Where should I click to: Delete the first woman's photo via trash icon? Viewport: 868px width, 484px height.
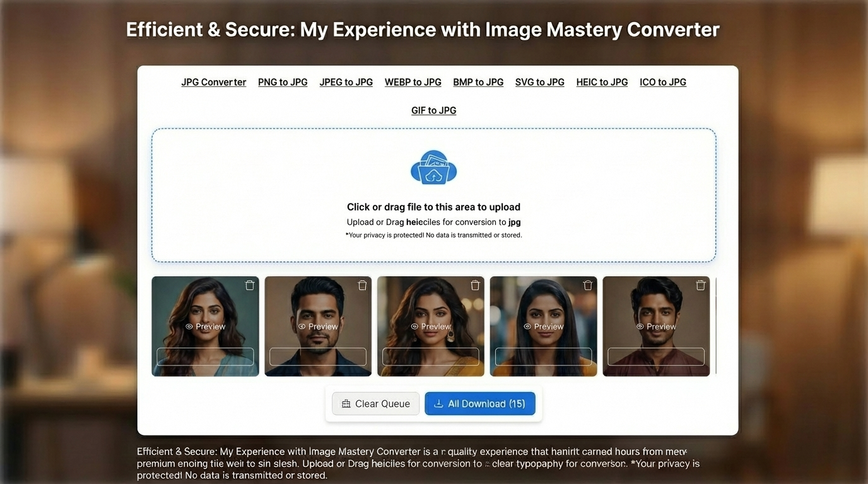point(250,285)
